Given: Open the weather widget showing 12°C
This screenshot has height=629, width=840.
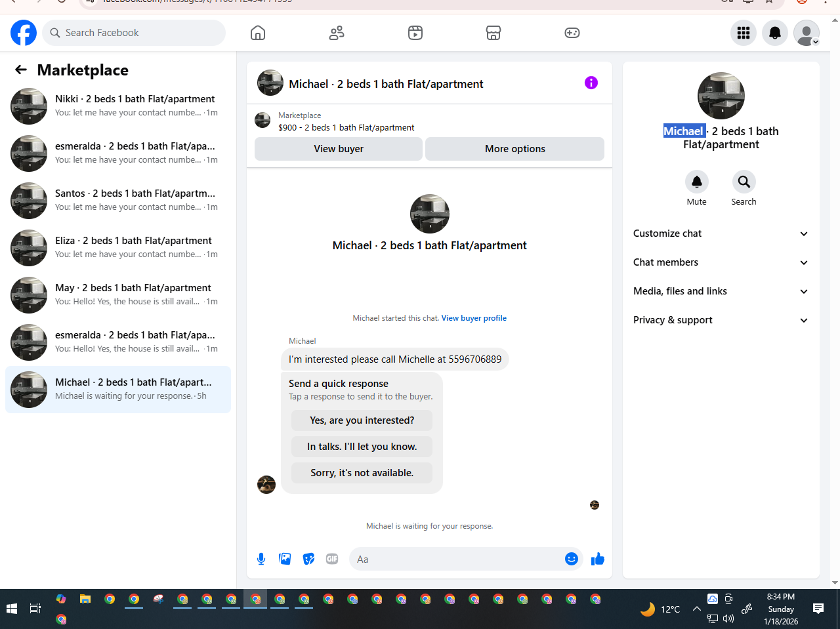Looking at the screenshot, I should 660,609.
